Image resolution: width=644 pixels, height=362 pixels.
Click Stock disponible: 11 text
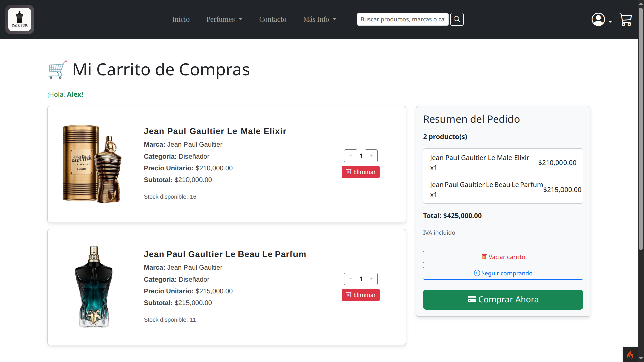(170, 320)
